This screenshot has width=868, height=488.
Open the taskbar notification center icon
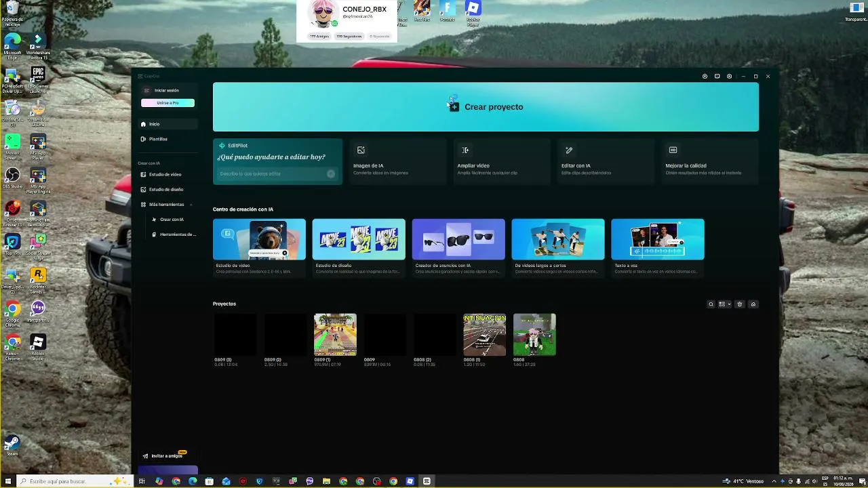point(862,481)
